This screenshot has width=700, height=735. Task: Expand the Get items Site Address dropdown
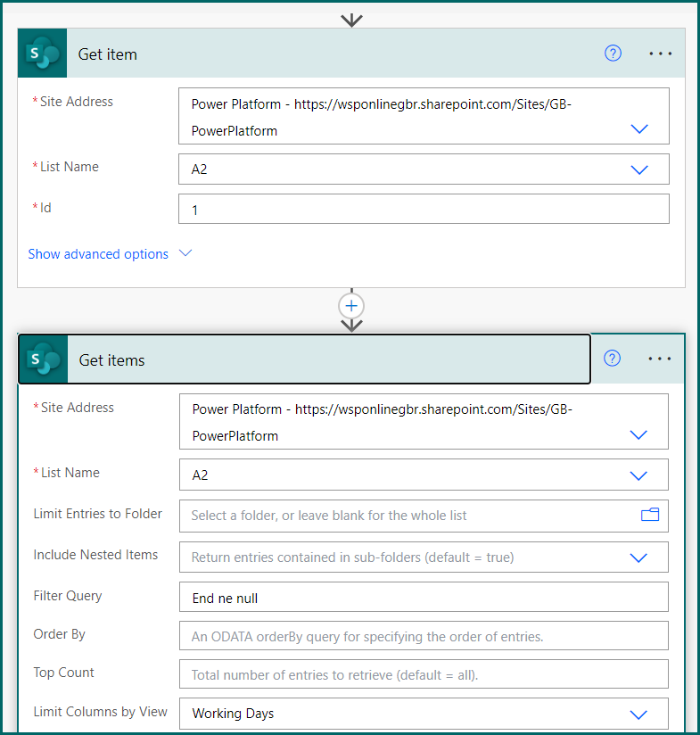(x=638, y=435)
